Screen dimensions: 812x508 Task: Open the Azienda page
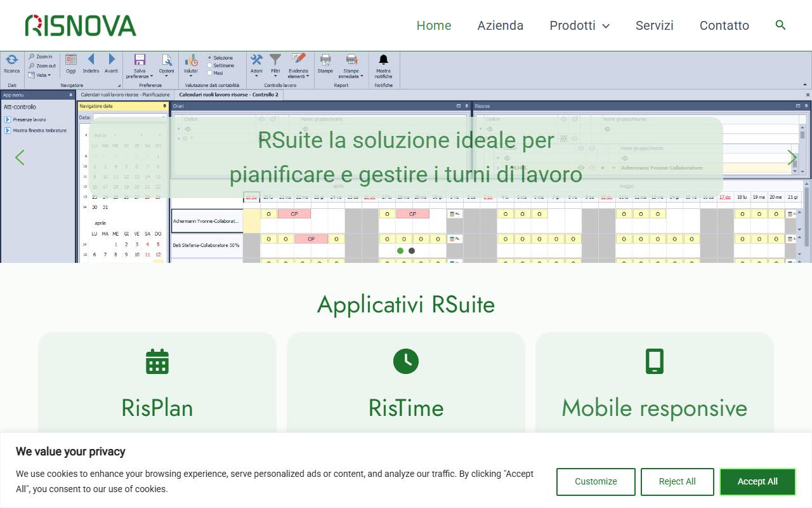pyautogui.click(x=501, y=25)
